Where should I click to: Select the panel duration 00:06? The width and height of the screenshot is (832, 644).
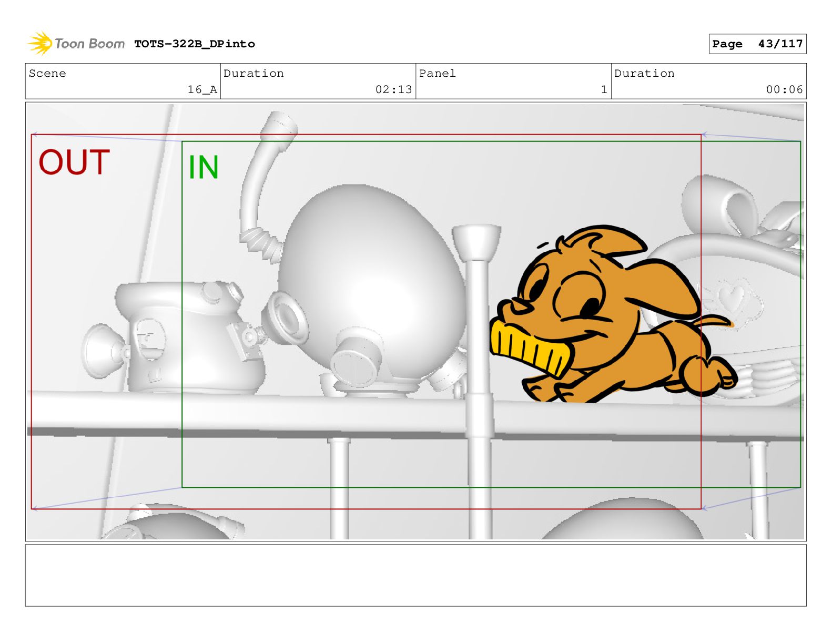[784, 90]
